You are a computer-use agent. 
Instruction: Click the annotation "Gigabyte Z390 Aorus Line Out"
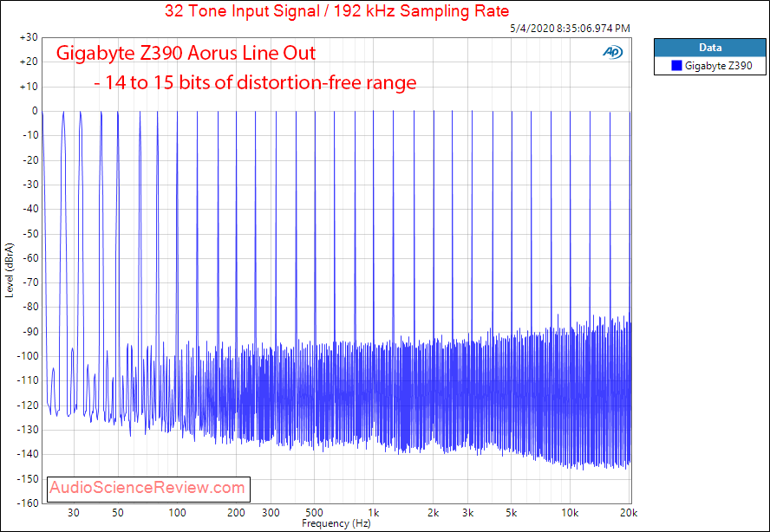pyautogui.click(x=186, y=53)
